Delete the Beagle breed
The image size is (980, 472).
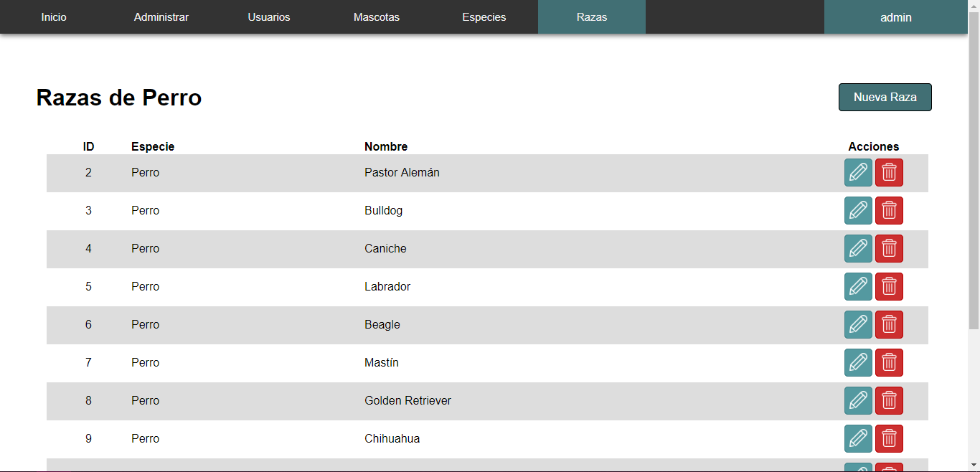[889, 324]
